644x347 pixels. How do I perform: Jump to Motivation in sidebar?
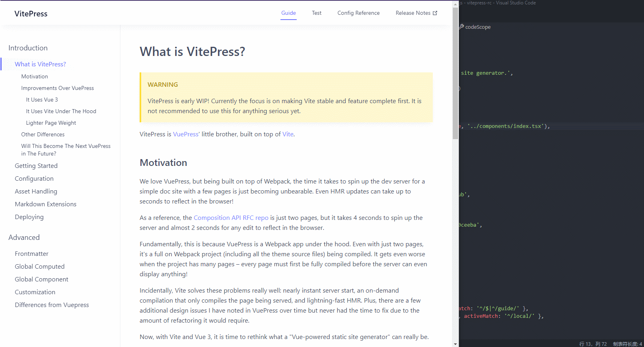(34, 76)
